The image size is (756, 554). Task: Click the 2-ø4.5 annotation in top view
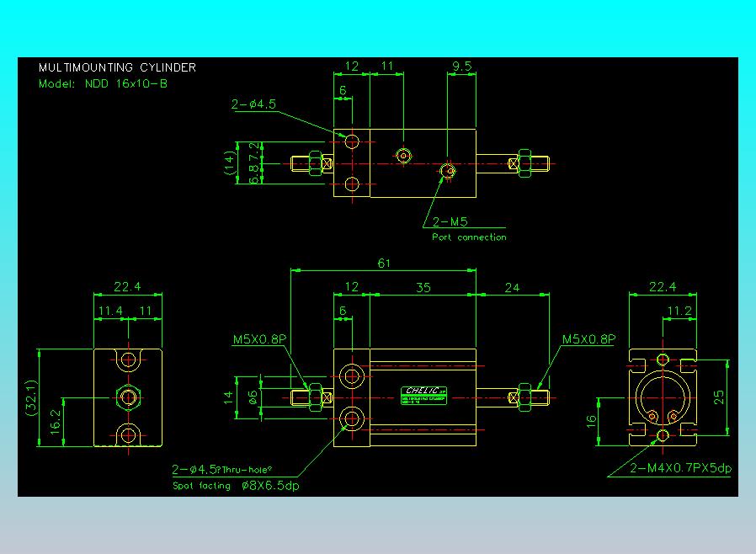click(x=253, y=104)
